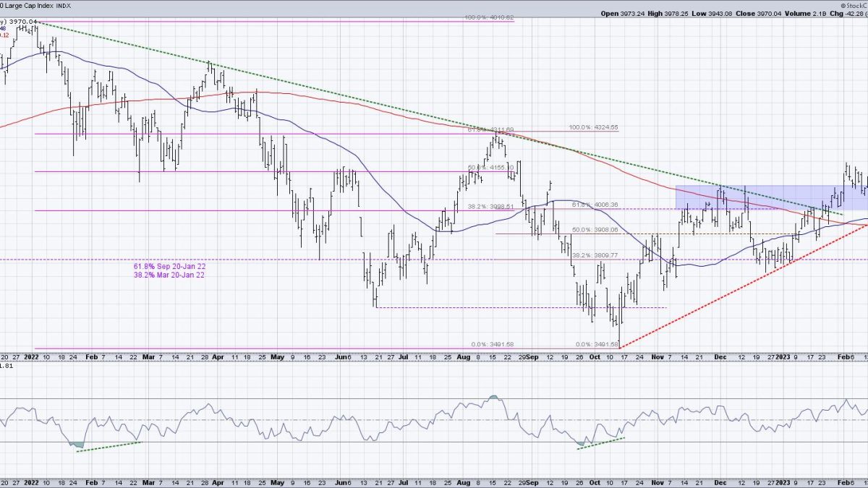This screenshot has width=868, height=488.
Task: Select the '61.8% Sep 20-Jan 22' purple annotation
Action: [x=166, y=266]
